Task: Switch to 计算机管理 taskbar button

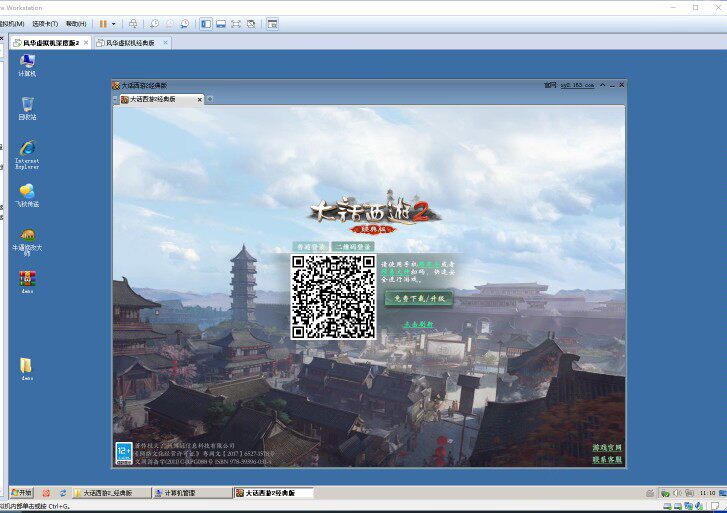Action: coord(192,493)
